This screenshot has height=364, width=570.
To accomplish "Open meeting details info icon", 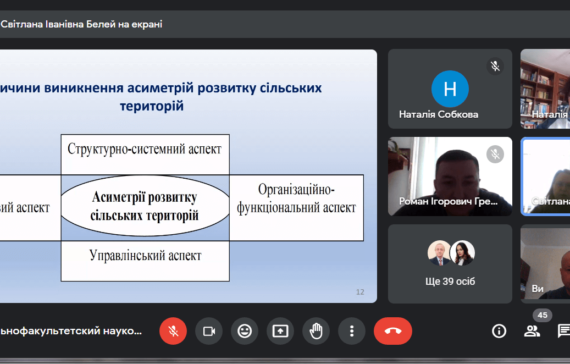I will [x=499, y=331].
